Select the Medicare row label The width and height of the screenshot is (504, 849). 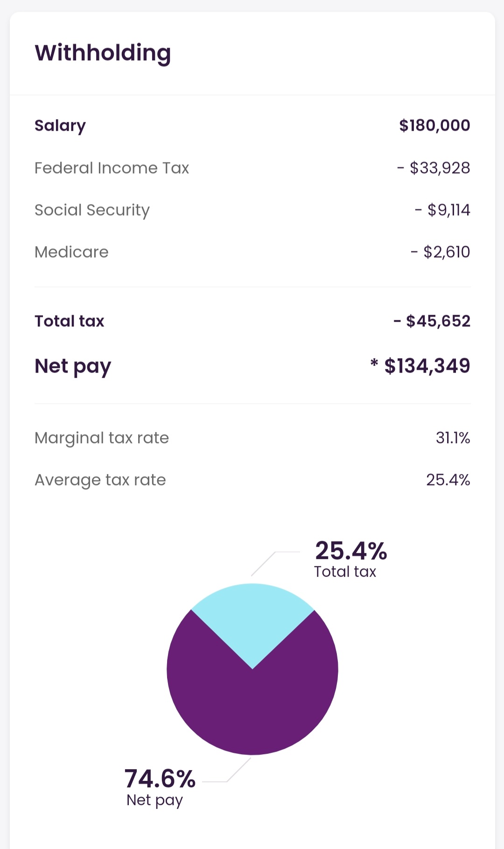click(71, 252)
